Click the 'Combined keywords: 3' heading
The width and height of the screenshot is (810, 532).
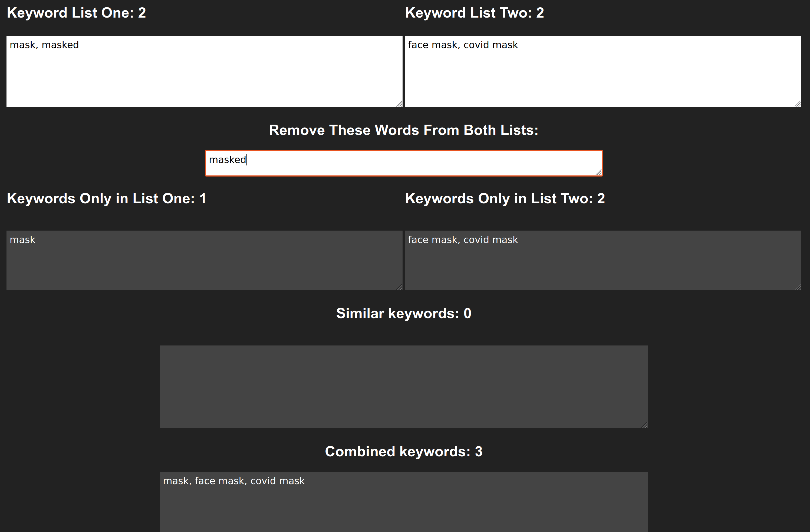(403, 452)
